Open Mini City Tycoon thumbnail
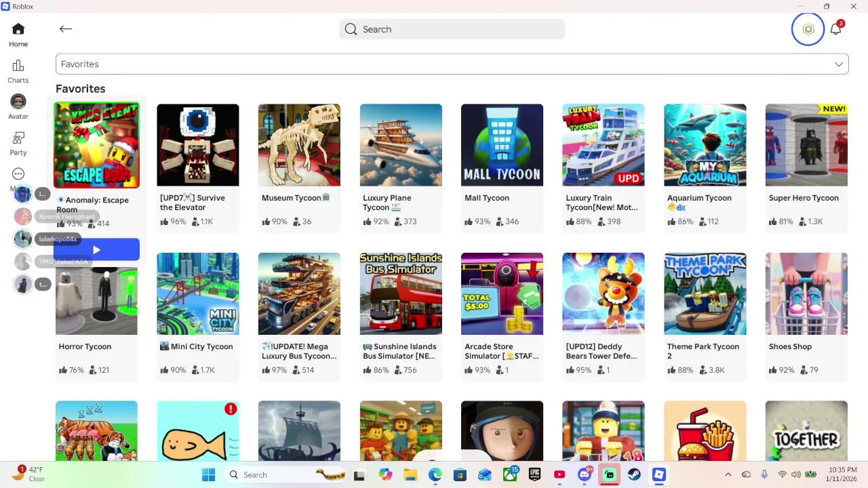Screen dimensions: 868x488 (x=198, y=293)
